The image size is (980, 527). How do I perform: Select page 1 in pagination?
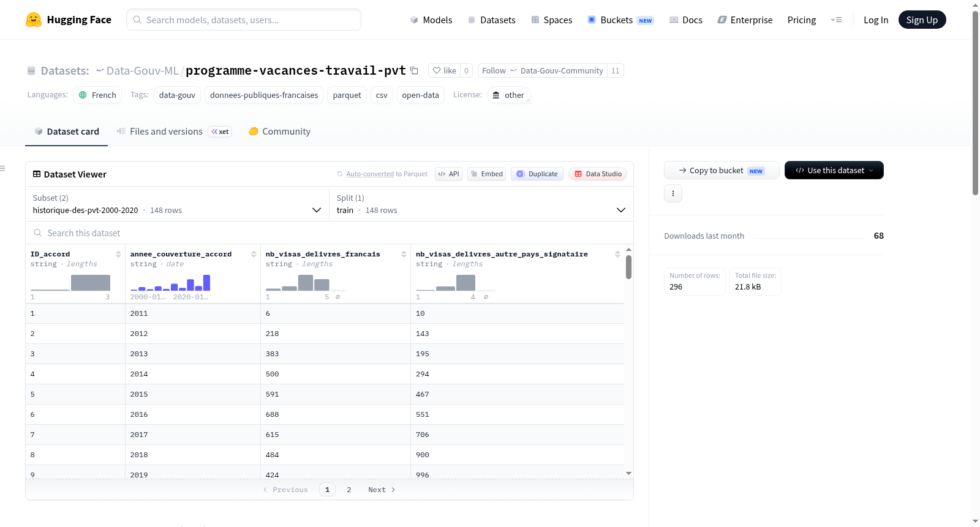tap(327, 490)
